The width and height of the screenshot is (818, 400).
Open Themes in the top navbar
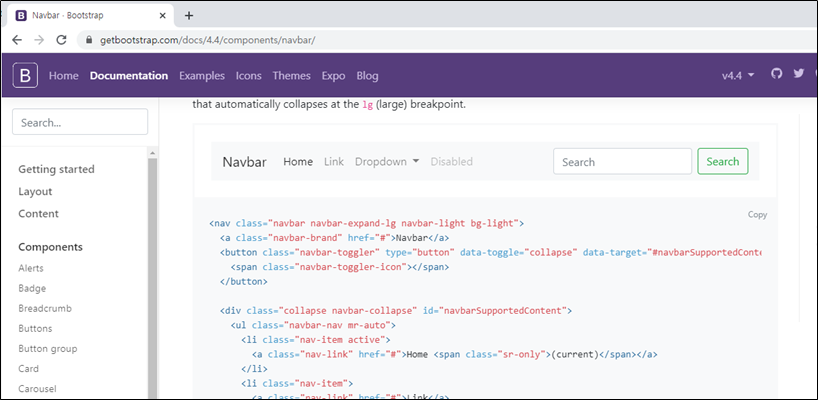point(291,76)
